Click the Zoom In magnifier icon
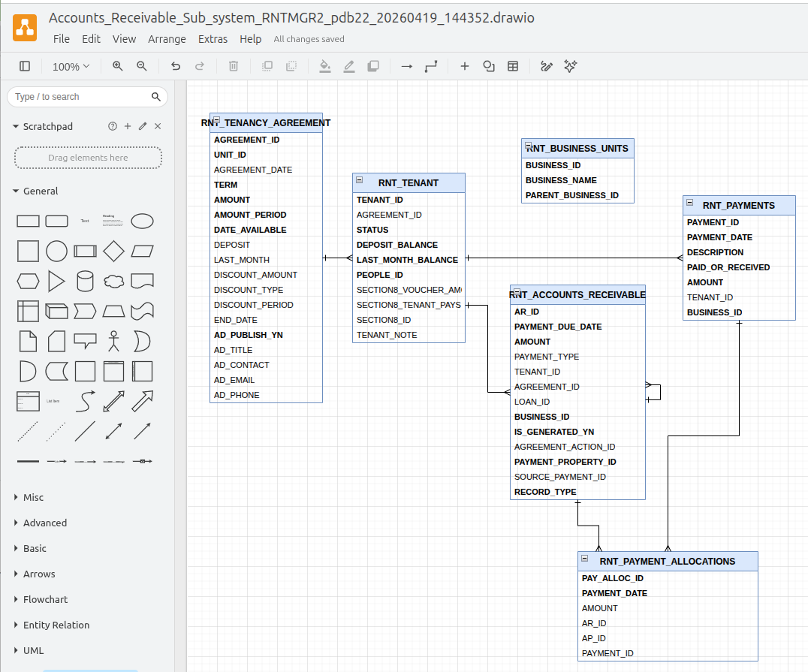The height and width of the screenshot is (672, 808). [117, 66]
